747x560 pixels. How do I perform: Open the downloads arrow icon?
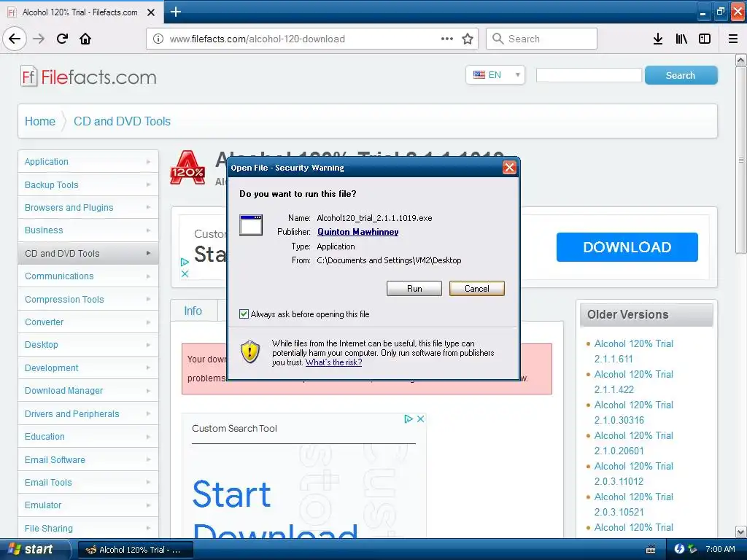pyautogui.click(x=658, y=39)
